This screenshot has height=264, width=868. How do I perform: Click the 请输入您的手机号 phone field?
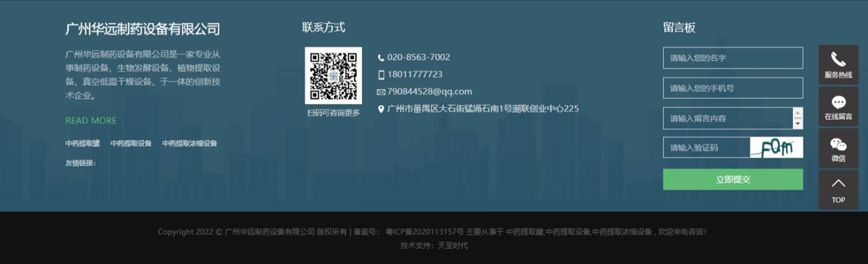[733, 88]
